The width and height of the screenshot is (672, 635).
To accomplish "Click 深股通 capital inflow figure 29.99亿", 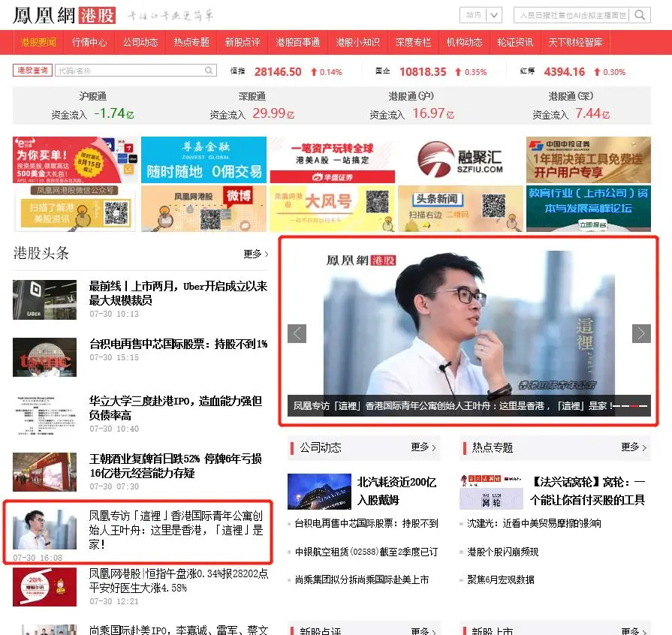I will [273, 113].
